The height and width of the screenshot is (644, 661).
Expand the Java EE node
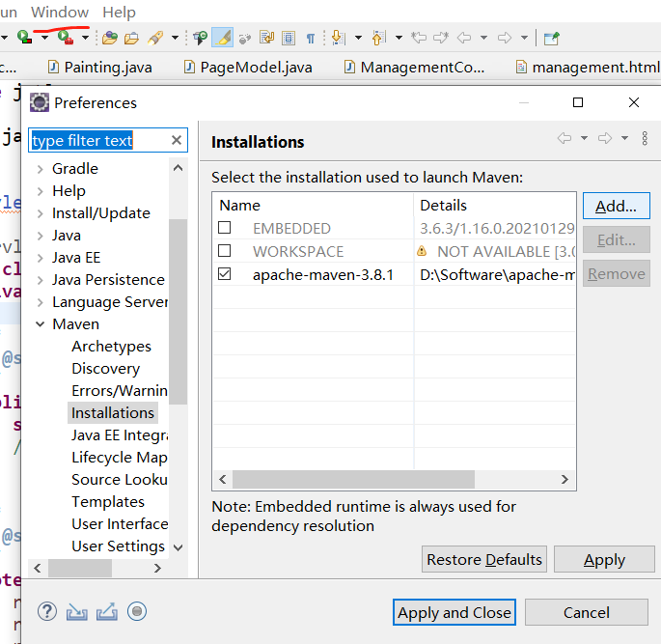coord(41,258)
